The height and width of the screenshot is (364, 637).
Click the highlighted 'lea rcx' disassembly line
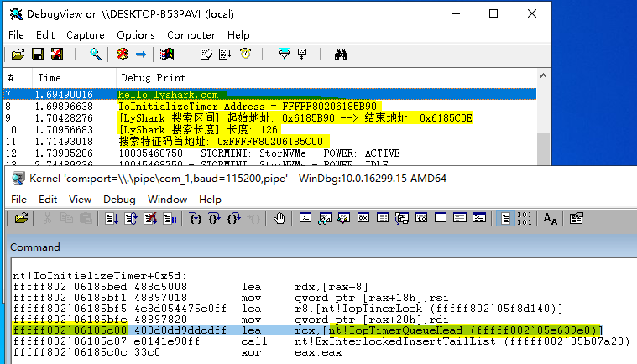(307, 330)
